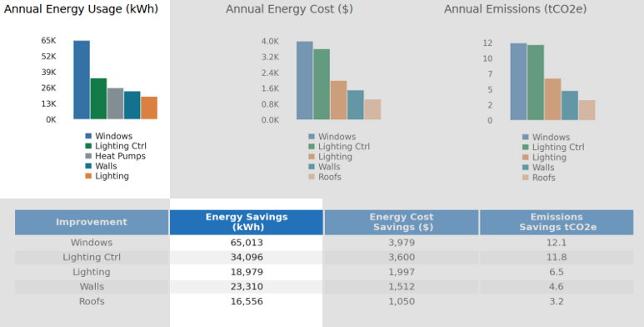Click the 65K axis label in Energy Usage
The width and height of the screenshot is (644, 327).
48,40
